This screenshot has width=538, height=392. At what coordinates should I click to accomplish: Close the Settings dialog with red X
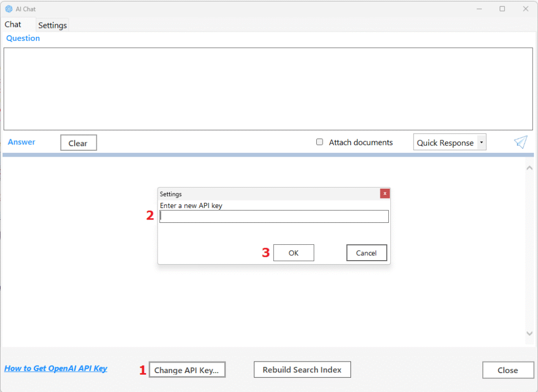click(385, 193)
